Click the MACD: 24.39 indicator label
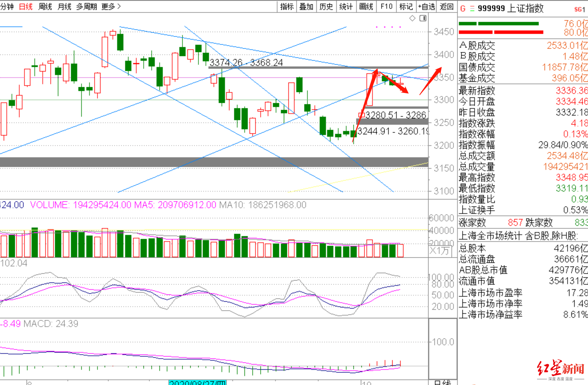Screen dimensions: 588x385 51,324
